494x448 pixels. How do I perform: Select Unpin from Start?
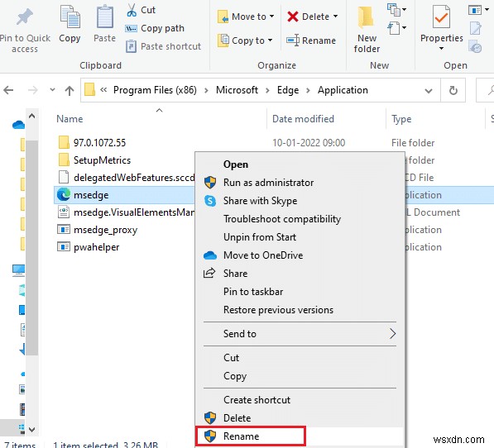pyautogui.click(x=260, y=237)
